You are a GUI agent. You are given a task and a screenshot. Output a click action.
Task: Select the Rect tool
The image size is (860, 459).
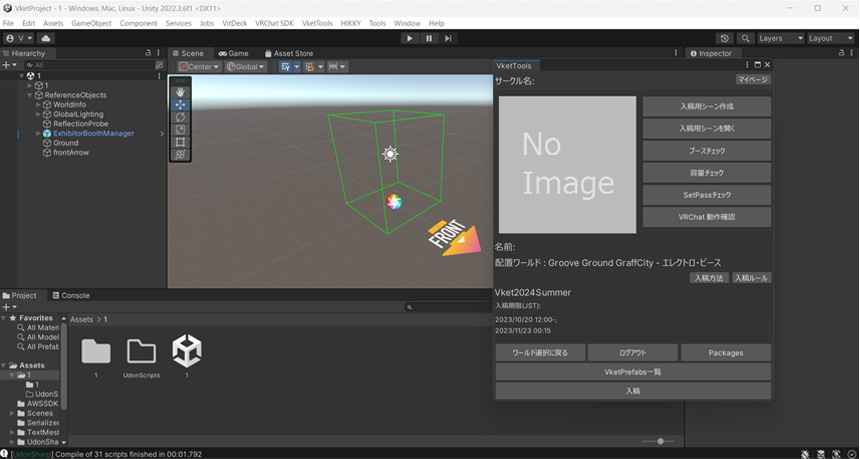coord(180,143)
